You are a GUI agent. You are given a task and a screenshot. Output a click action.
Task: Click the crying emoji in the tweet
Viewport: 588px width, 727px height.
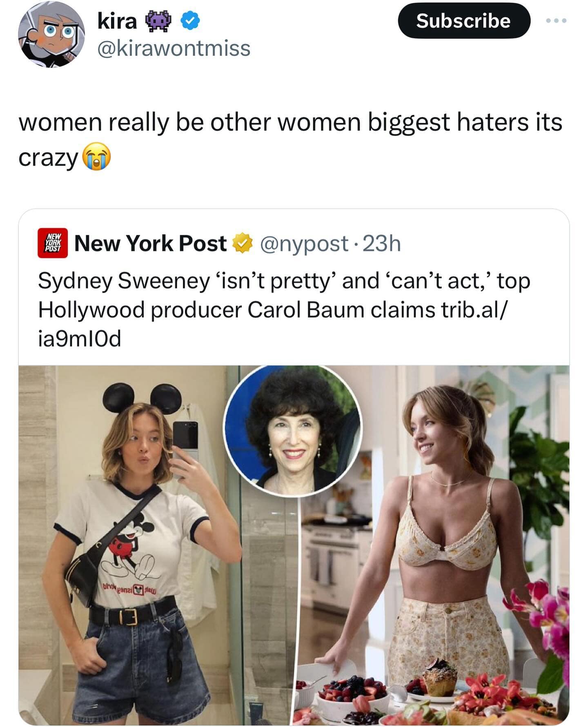click(x=96, y=158)
